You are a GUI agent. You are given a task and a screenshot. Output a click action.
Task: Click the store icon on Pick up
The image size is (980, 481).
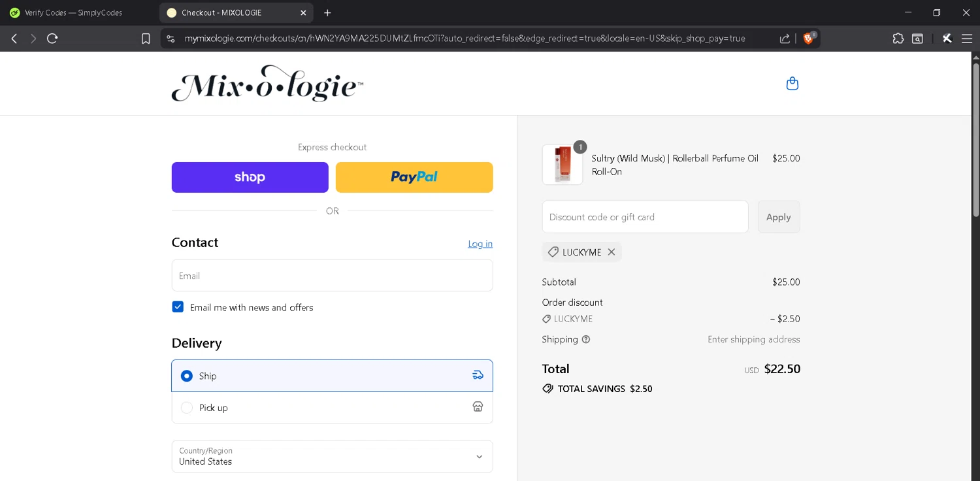coord(478,406)
